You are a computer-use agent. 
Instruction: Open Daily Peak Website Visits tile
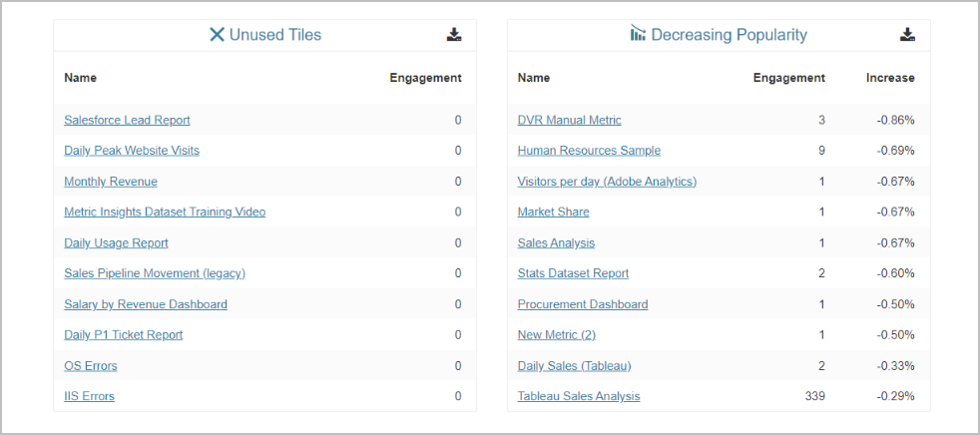pos(132,151)
